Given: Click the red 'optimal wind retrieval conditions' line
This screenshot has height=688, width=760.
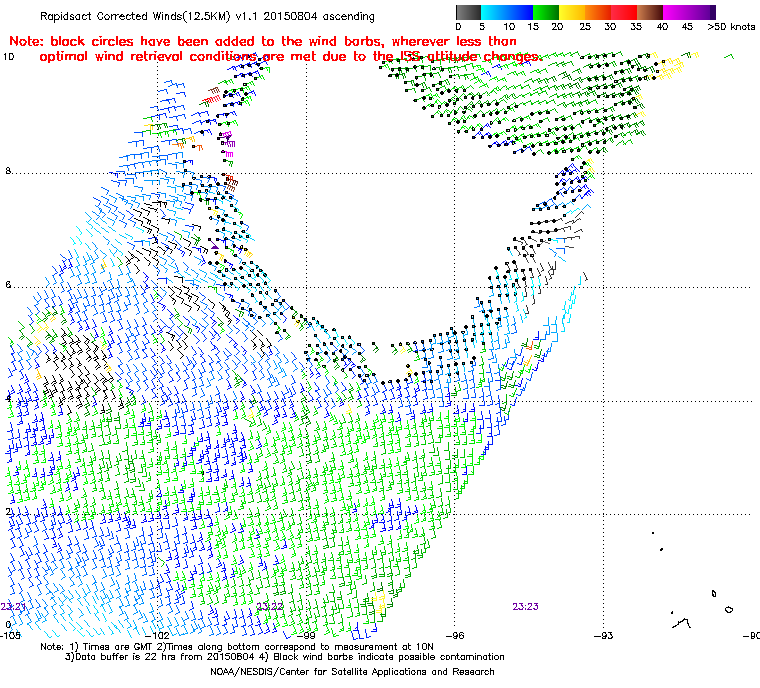Looking at the screenshot, I should click(290, 56).
